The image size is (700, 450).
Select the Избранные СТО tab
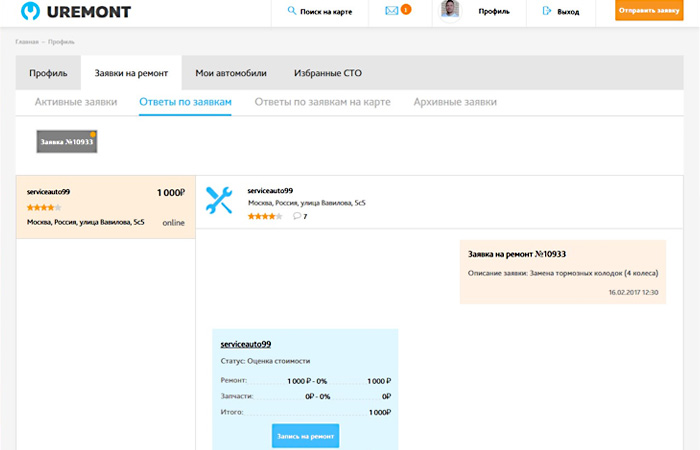(x=328, y=74)
